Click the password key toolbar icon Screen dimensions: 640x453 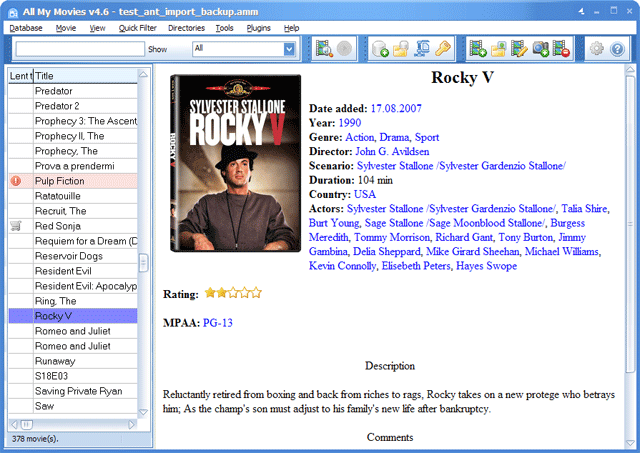point(442,49)
